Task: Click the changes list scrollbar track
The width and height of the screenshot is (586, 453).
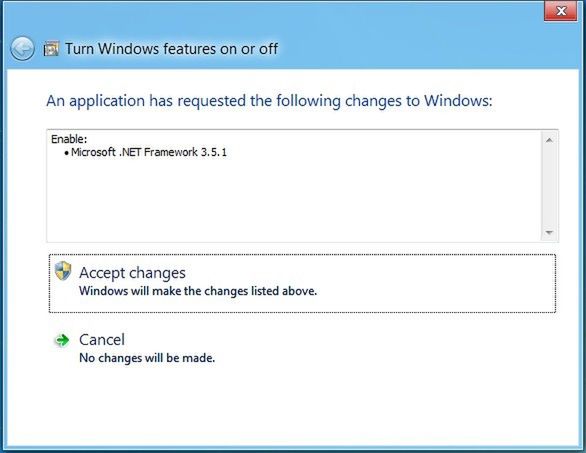Action: pos(549,186)
